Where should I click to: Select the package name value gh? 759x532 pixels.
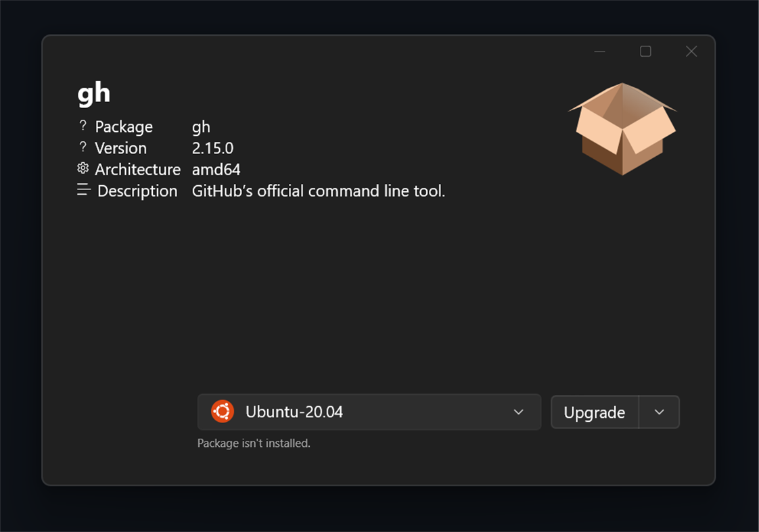pos(202,126)
